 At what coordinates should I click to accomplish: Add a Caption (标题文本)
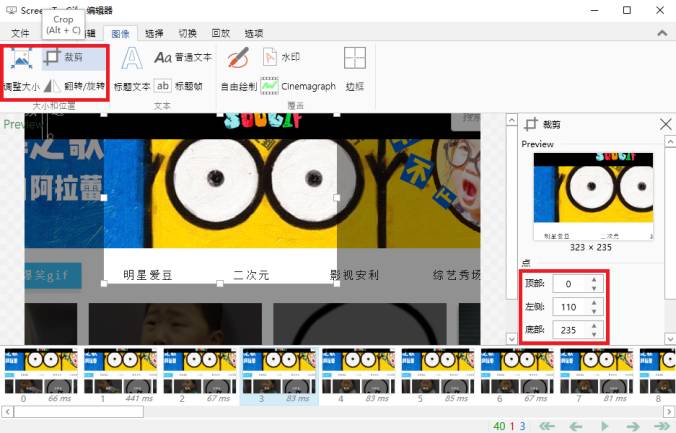[x=132, y=70]
